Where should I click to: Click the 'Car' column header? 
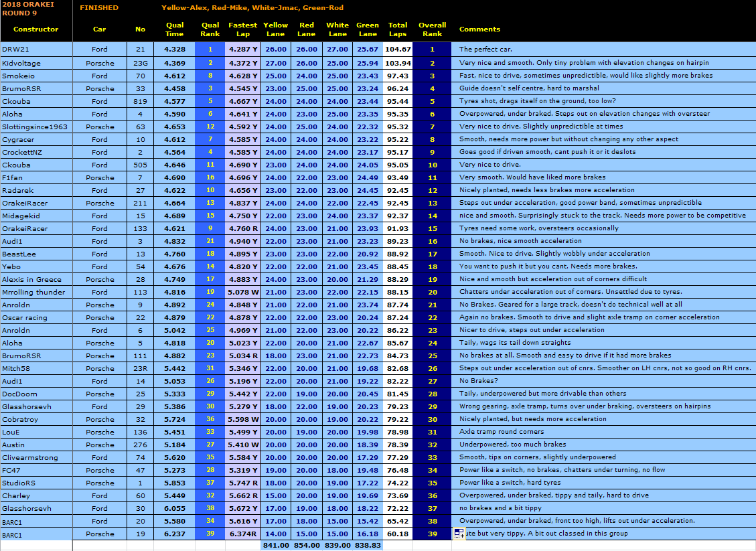[99, 29]
